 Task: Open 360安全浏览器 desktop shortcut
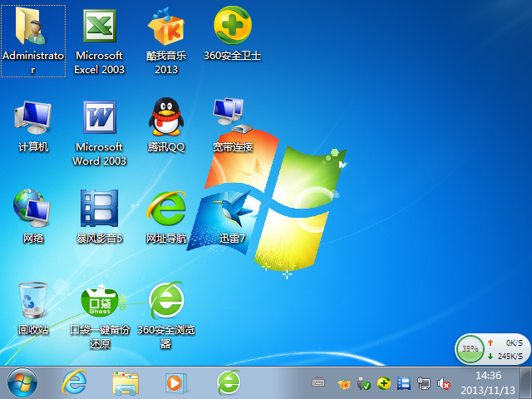(x=166, y=300)
